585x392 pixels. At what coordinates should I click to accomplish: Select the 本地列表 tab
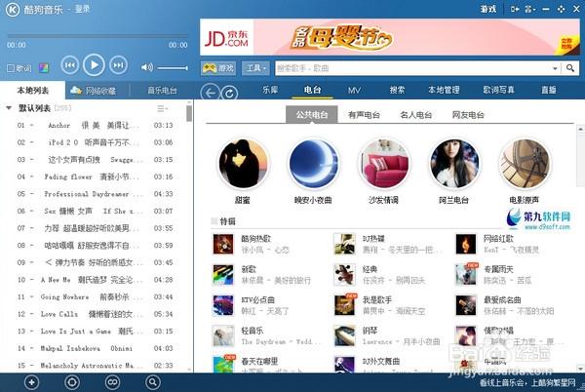pos(33,91)
